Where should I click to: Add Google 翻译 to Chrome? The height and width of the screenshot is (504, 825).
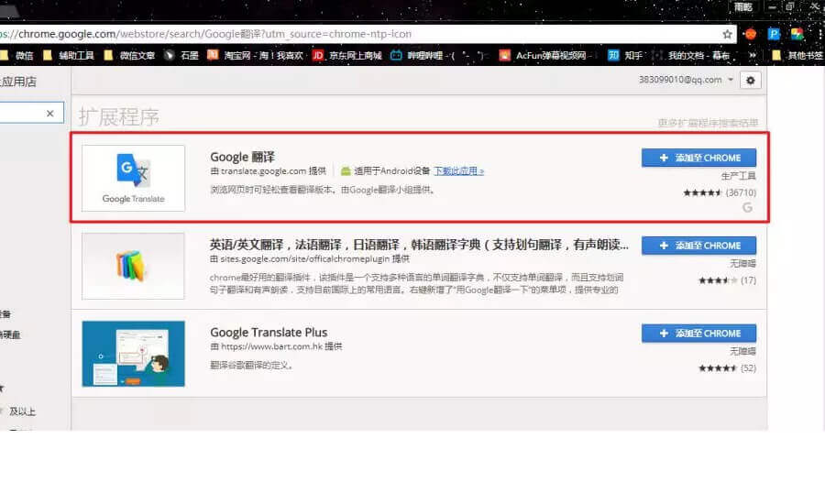point(698,158)
